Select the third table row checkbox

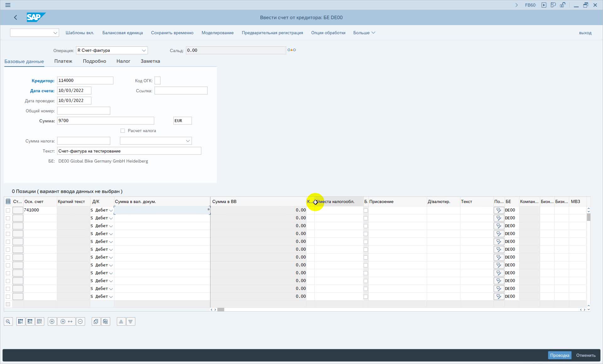click(x=8, y=226)
